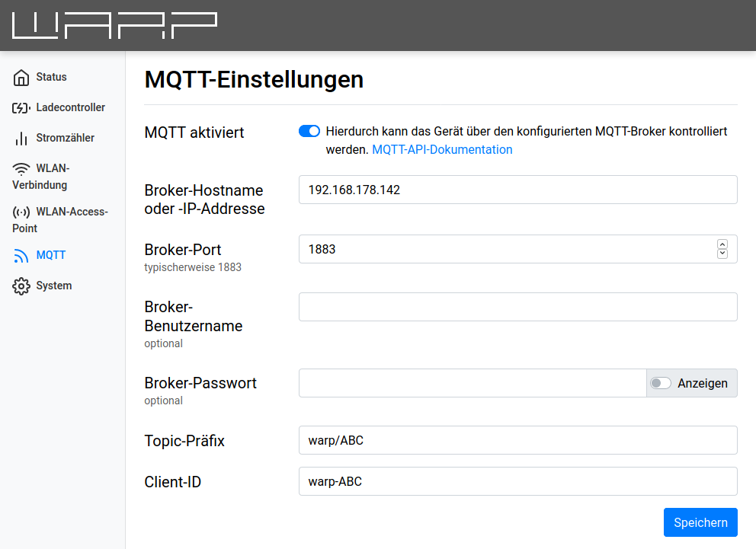This screenshot has width=756, height=549.
Task: Open the Stromzähler meter icon
Action: [21, 138]
